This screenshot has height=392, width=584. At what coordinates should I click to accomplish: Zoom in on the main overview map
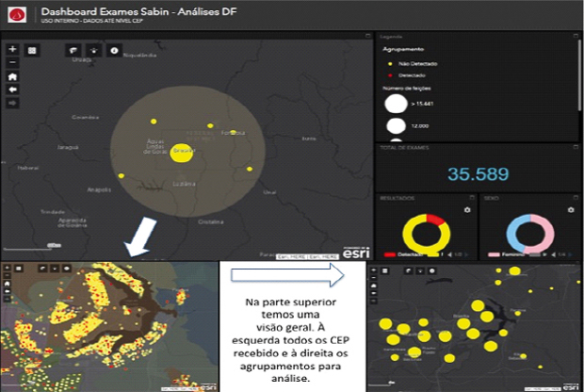(12, 49)
